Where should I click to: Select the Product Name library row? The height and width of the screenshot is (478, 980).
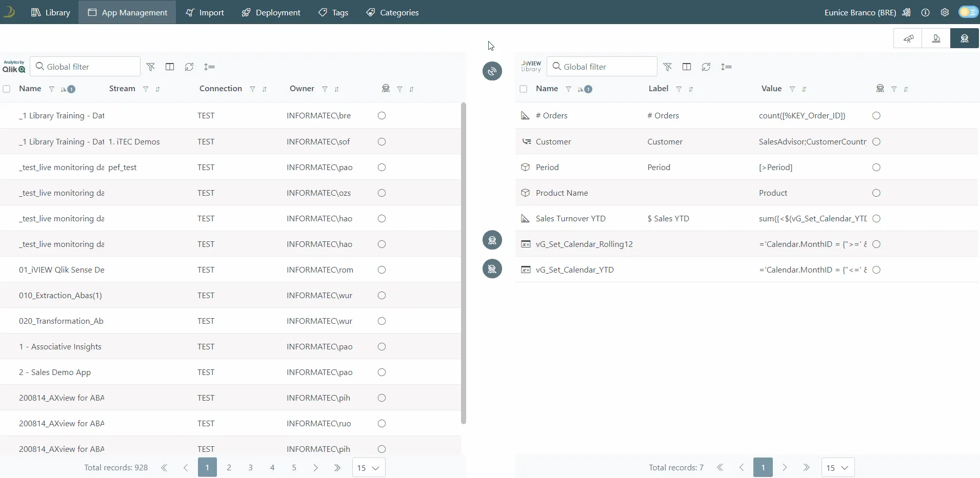click(x=747, y=193)
